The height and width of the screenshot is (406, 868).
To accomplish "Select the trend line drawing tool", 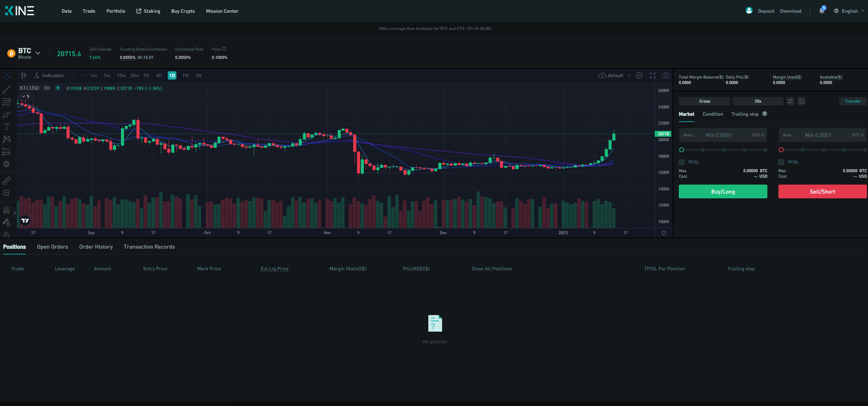I will (x=7, y=90).
